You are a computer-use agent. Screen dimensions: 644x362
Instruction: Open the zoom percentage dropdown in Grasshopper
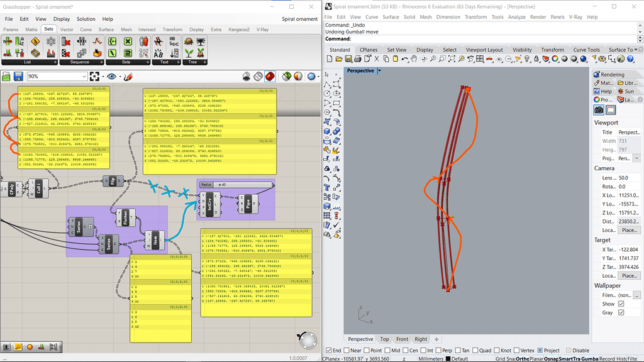(x=84, y=75)
